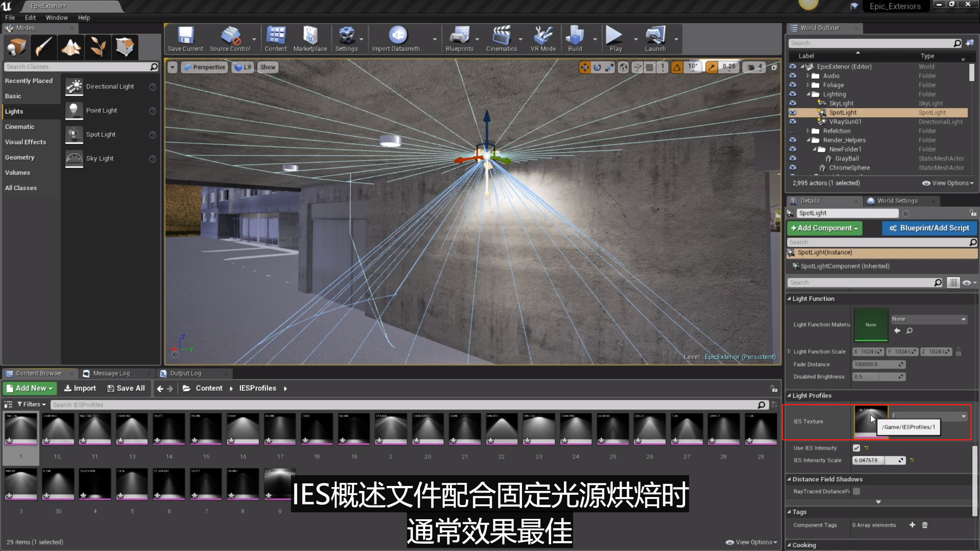
Task: Select the Landscape mode icon
Action: (71, 47)
